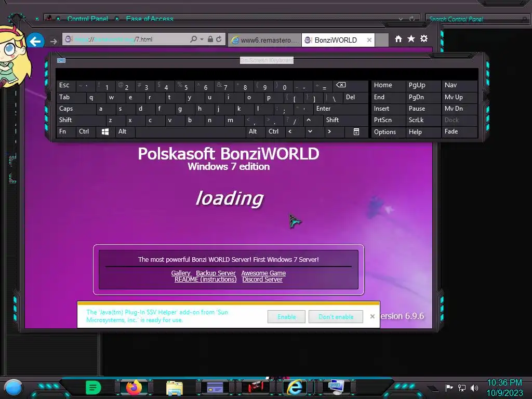Viewport: 532px width, 399px height.
Task: Open README (instructions) link
Action: tap(205, 280)
